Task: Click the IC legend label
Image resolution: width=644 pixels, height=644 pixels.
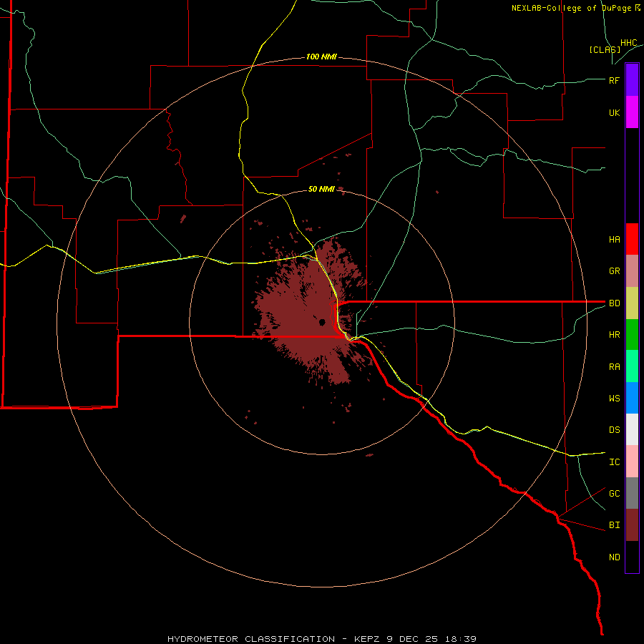Action: coord(614,462)
